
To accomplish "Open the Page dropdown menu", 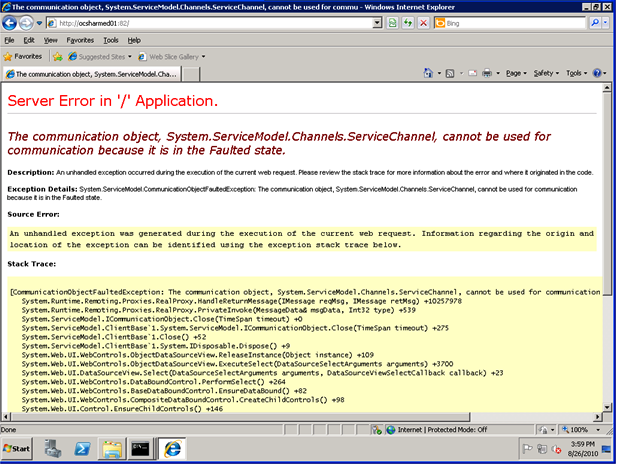I will tap(518, 74).
